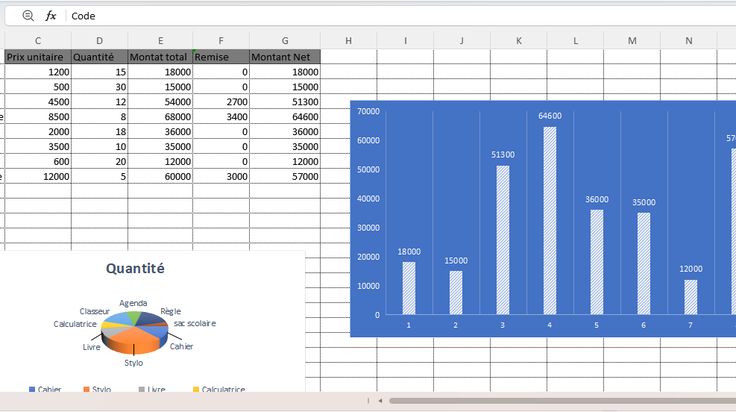Select column C header
This screenshot has width=736, height=412.
click(38, 41)
